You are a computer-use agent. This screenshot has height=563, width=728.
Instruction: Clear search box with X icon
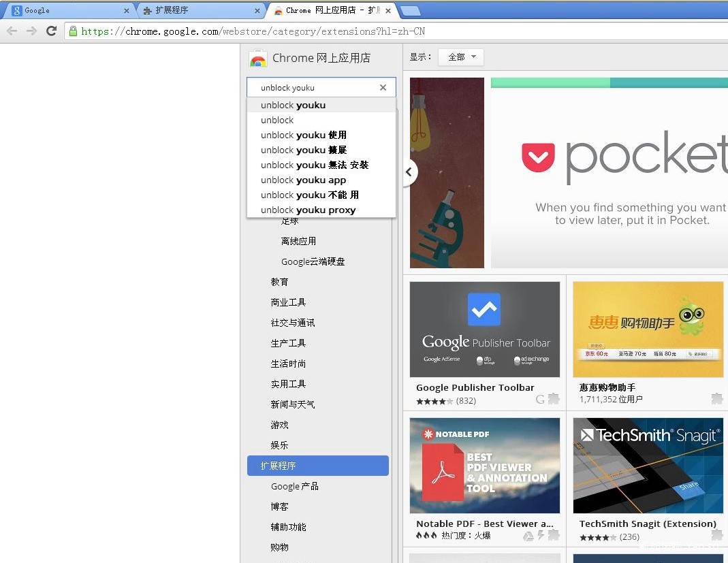click(x=383, y=87)
